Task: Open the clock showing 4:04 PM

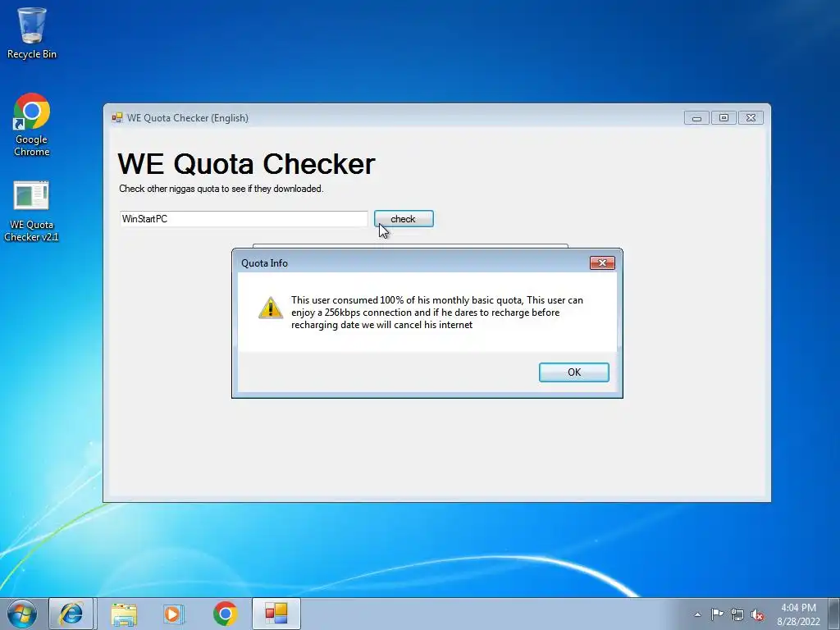Action: coord(798,614)
